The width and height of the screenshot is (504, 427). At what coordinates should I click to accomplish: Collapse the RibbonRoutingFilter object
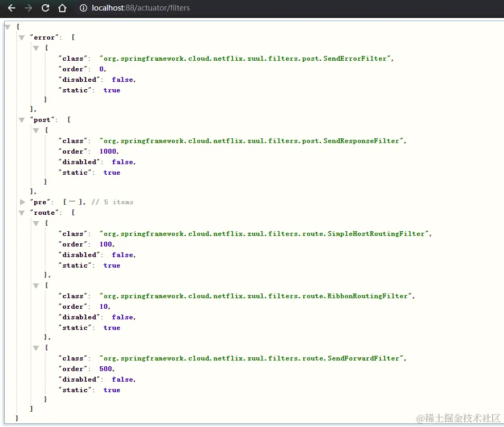(36, 286)
